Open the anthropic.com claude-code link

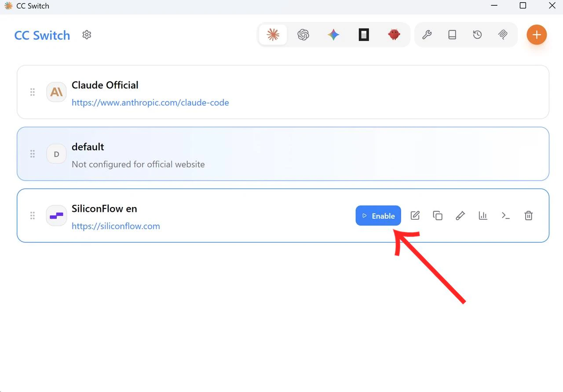150,102
